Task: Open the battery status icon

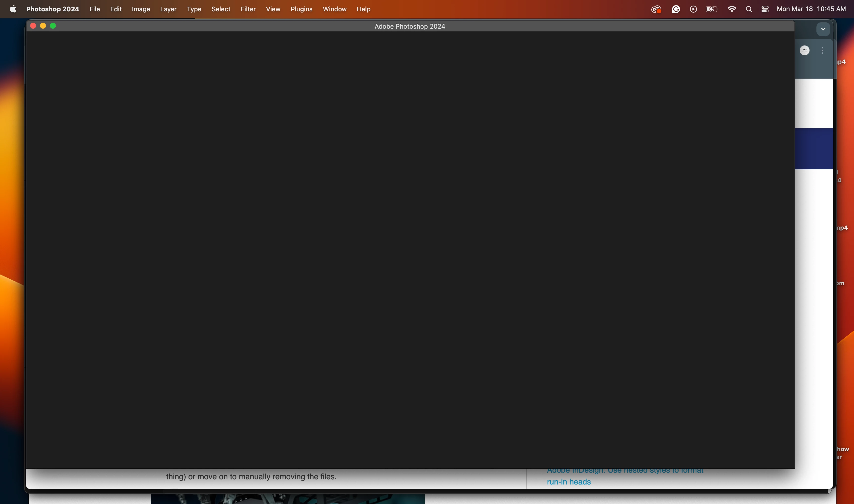Action: (711, 9)
